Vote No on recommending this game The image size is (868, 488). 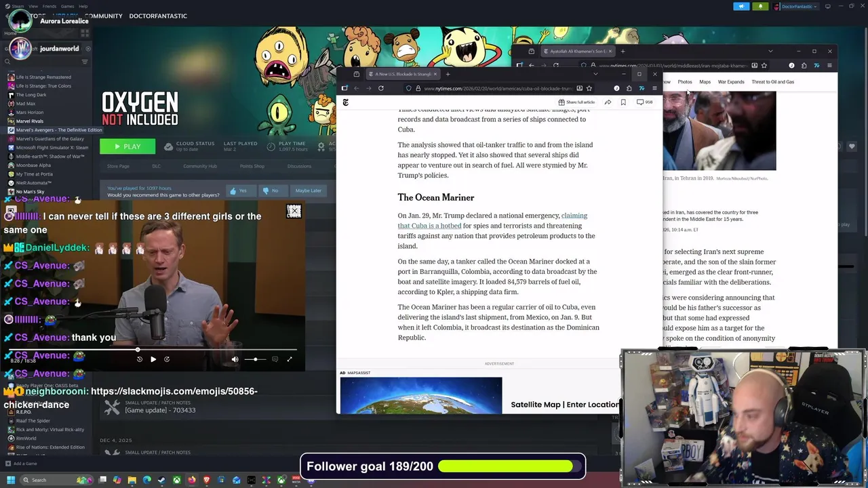pos(270,190)
